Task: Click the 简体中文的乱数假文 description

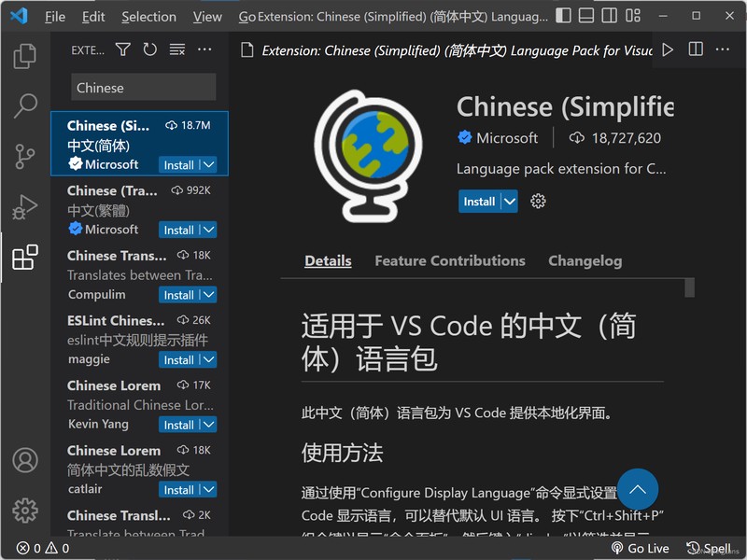Action: click(x=128, y=470)
